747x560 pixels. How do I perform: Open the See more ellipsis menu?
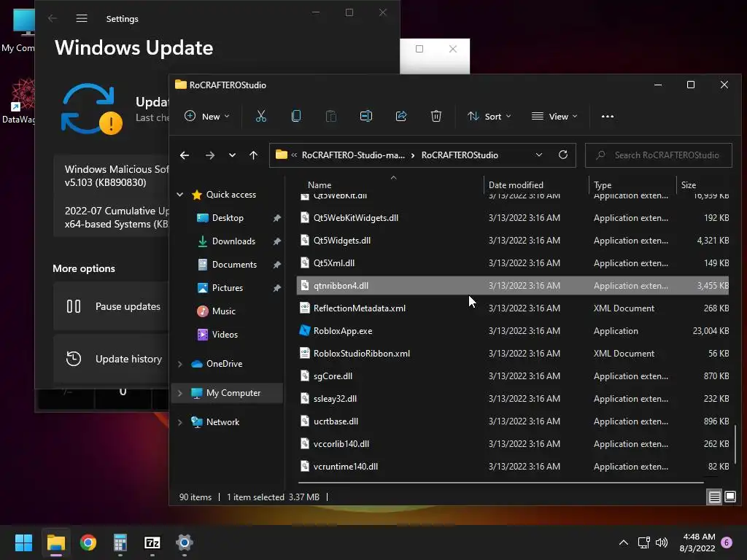click(x=608, y=116)
